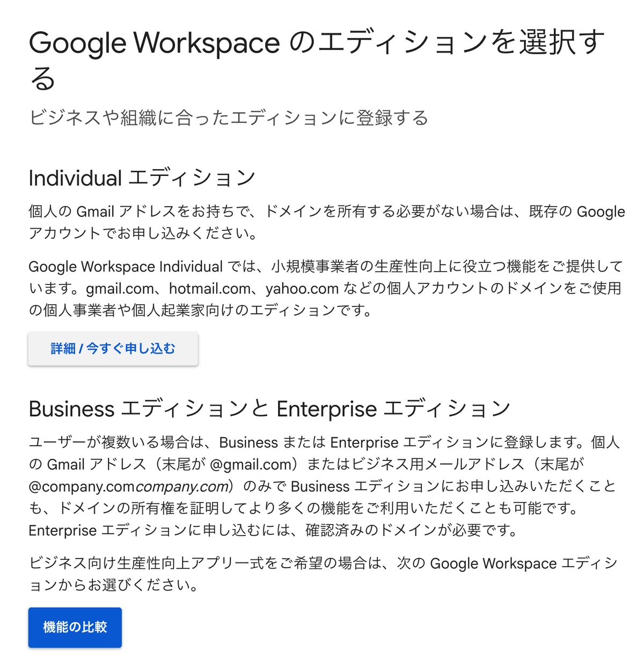Select the Individual エディション heading

(x=142, y=178)
